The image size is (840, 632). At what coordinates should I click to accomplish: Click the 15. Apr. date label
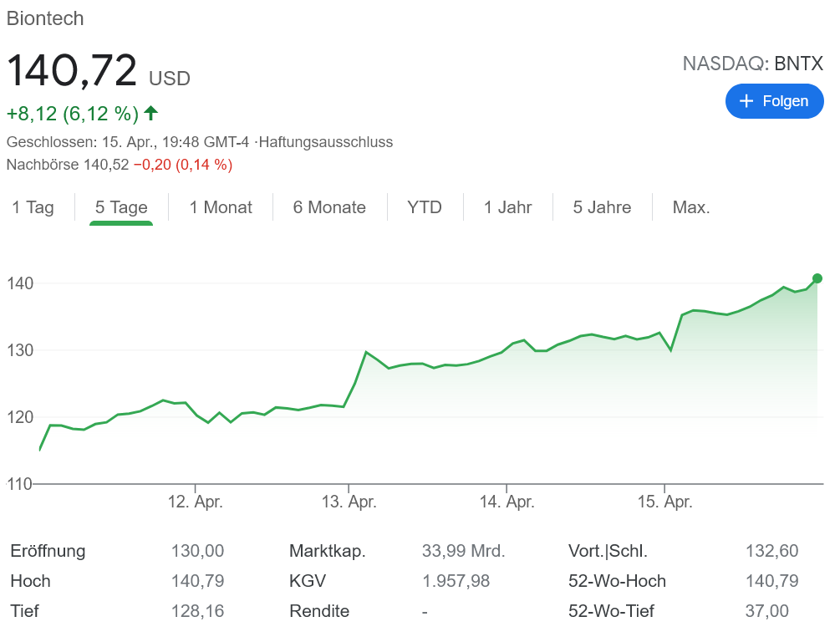point(664,502)
